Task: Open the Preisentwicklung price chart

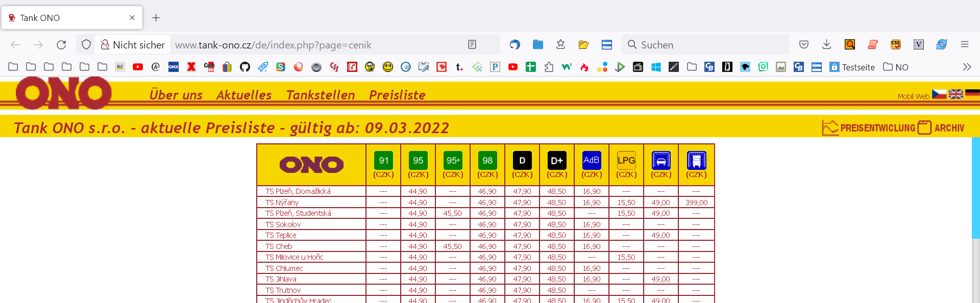Action: 868,128
